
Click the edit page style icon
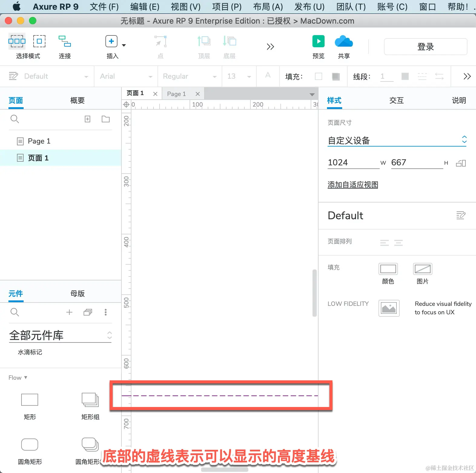[461, 215]
